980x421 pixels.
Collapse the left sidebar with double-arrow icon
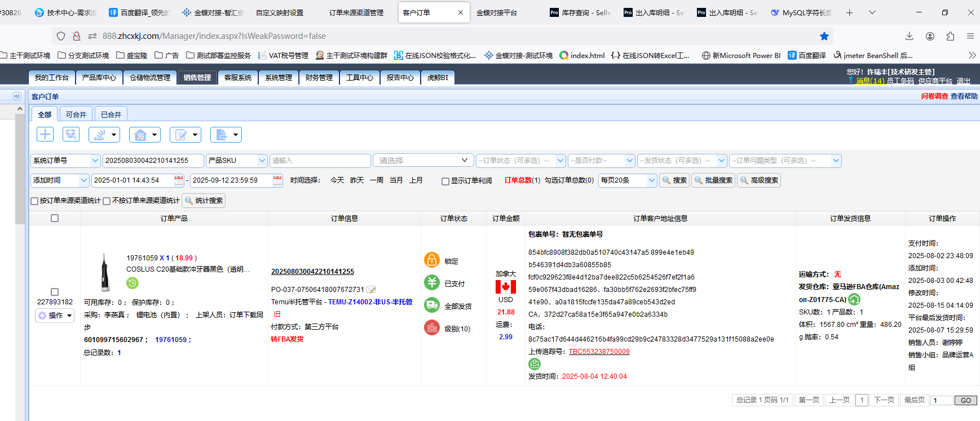point(17,96)
